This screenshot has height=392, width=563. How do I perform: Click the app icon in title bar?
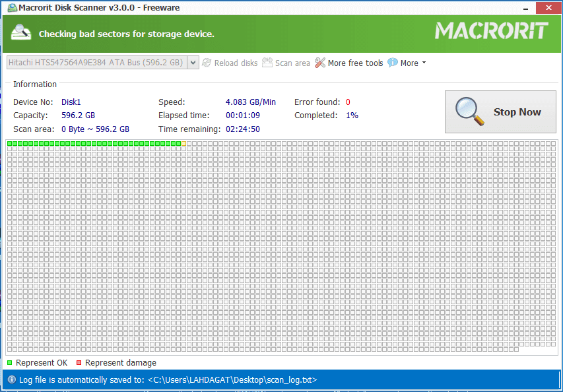[13, 7]
